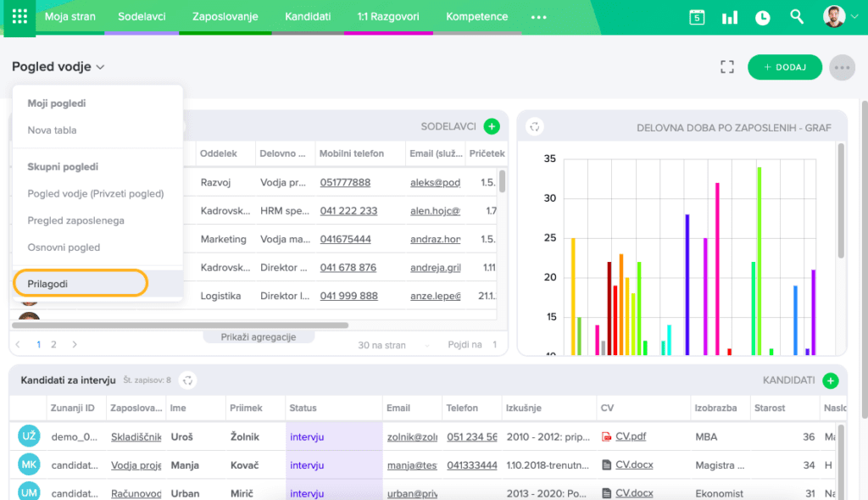Screen dimensions: 868x500
Task: Click the horizontal scrollbar of employees table
Action: click(x=180, y=325)
